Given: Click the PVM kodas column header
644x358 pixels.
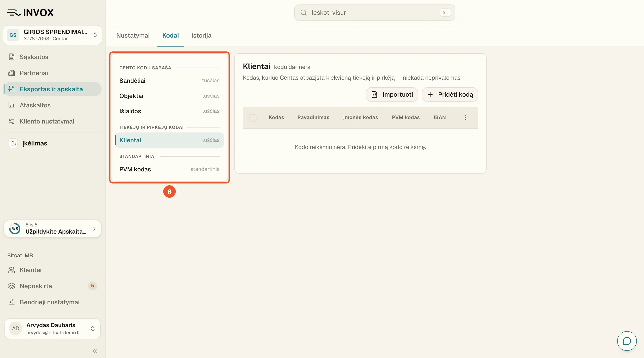Looking at the screenshot, I should point(406,118).
